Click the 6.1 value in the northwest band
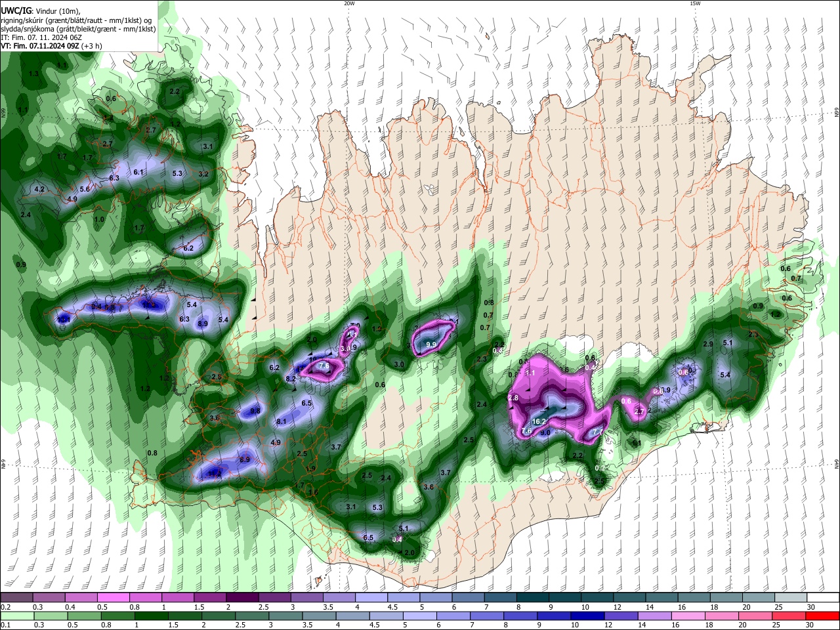Viewport: 840px width, 630px height. coord(138,172)
